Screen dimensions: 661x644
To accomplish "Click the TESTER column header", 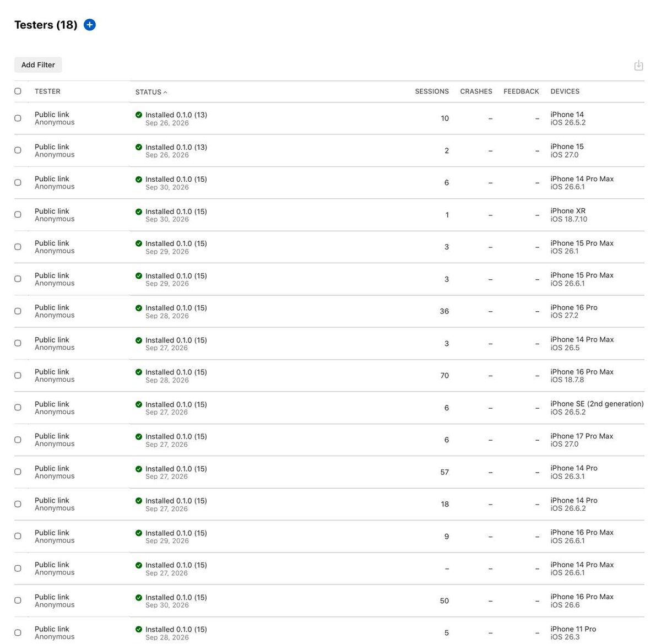I will coord(47,91).
